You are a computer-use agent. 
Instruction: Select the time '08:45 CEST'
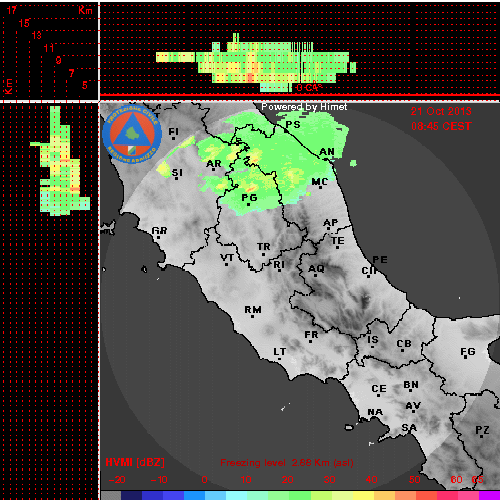(441, 126)
